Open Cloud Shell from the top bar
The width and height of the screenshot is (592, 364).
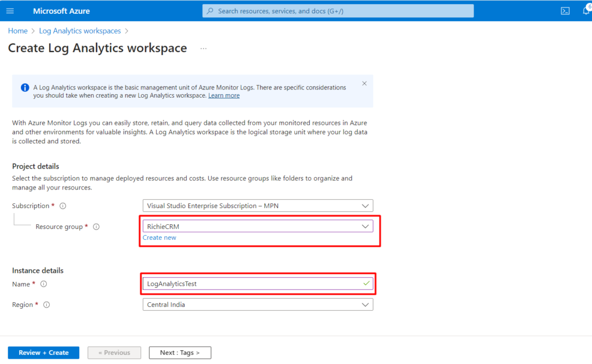point(565,11)
